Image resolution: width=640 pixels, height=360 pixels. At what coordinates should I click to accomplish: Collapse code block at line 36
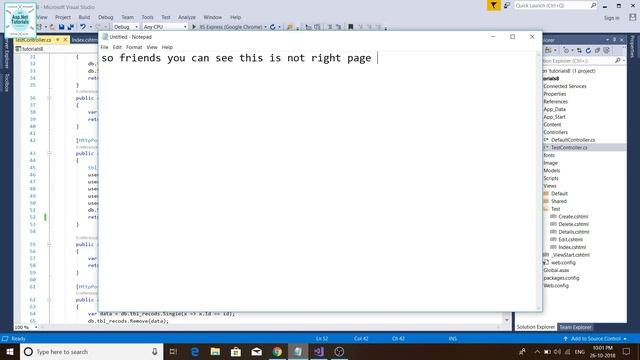(49, 98)
